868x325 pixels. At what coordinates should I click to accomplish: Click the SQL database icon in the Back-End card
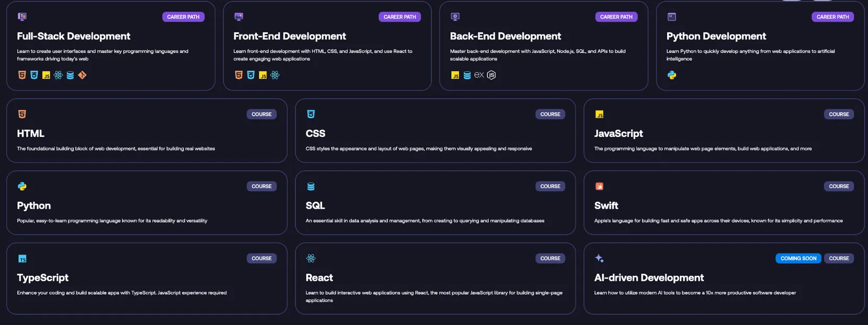point(467,75)
